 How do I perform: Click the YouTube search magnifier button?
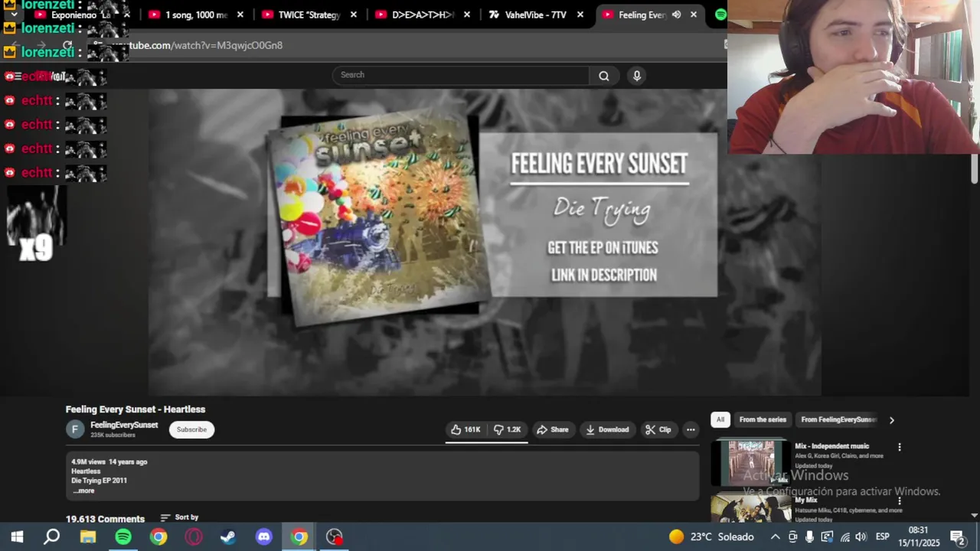pos(604,75)
